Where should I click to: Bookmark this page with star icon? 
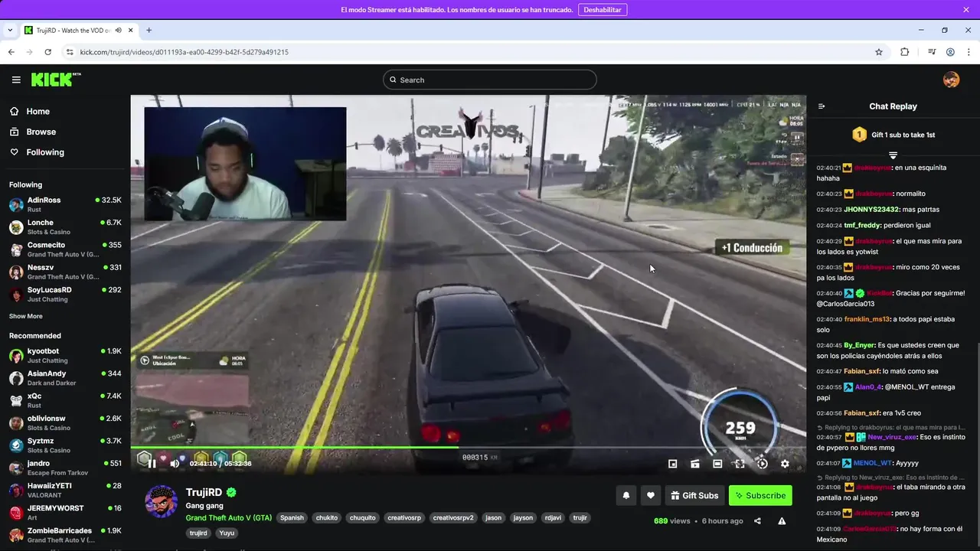click(879, 52)
